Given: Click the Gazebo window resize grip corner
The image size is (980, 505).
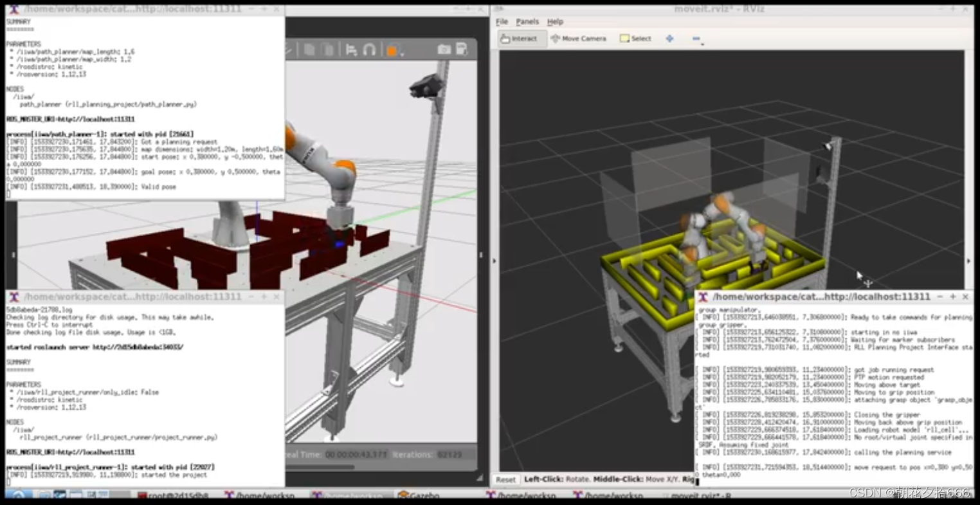Looking at the screenshot, I should pos(480,477).
